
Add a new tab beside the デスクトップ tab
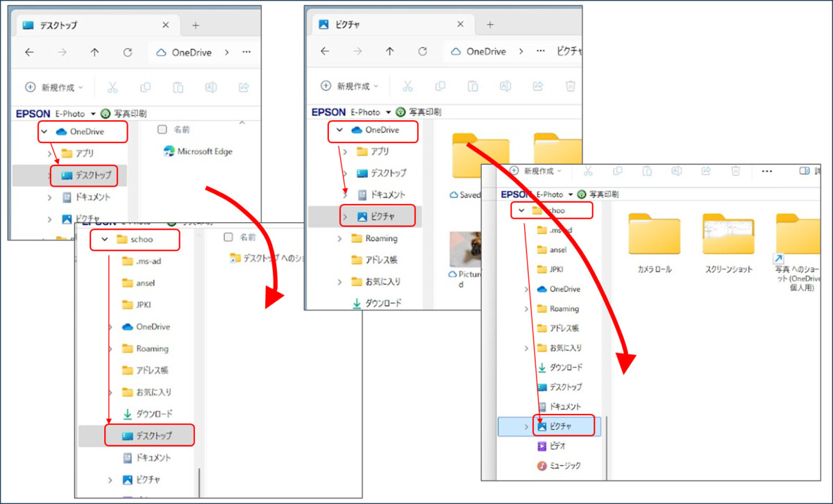pyautogui.click(x=196, y=25)
